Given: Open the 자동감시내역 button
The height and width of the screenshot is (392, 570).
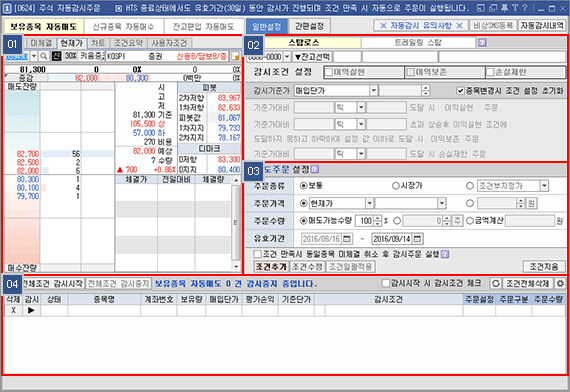Looking at the screenshot, I should (542, 25).
